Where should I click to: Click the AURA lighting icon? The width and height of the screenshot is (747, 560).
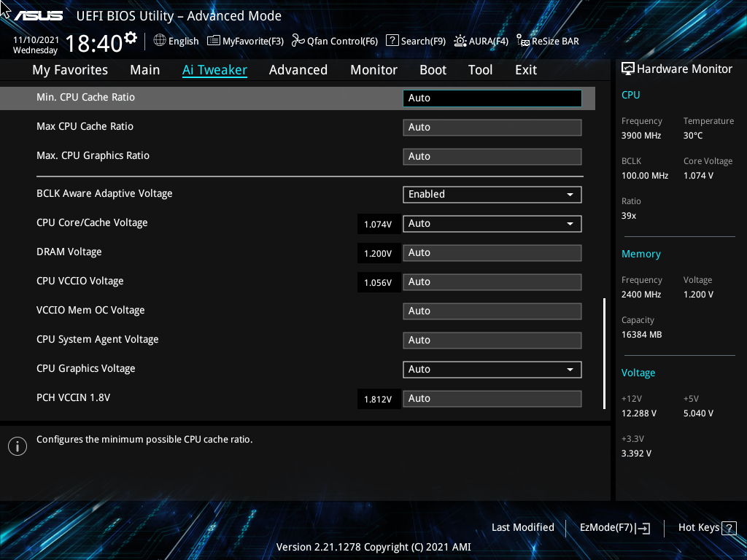pos(460,41)
